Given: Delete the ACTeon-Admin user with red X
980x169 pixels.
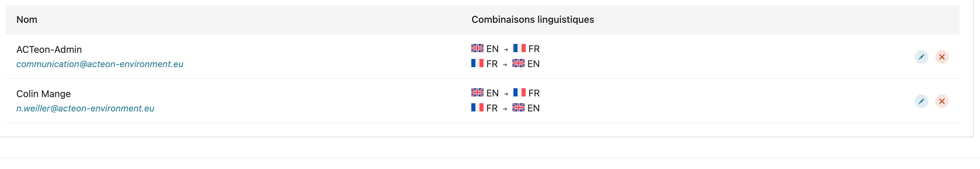Looking at the screenshot, I should click(x=942, y=57).
